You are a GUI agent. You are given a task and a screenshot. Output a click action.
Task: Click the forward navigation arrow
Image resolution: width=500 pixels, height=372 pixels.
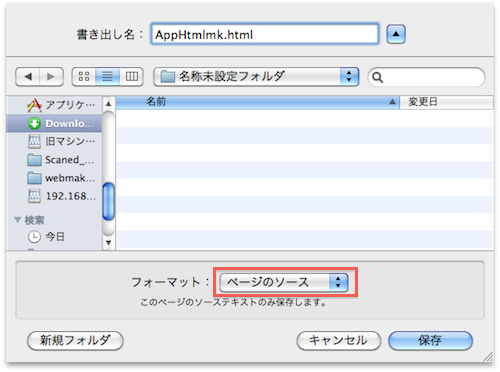click(51, 77)
